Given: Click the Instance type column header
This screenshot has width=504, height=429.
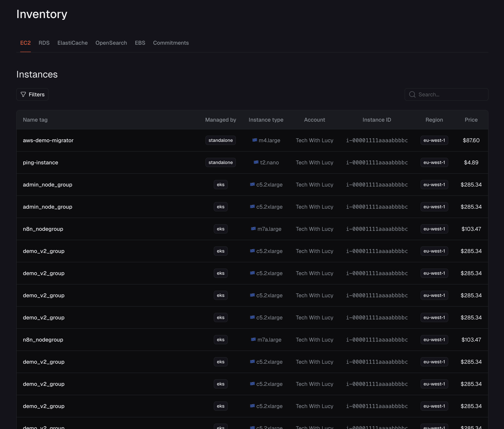Looking at the screenshot, I should tap(266, 120).
